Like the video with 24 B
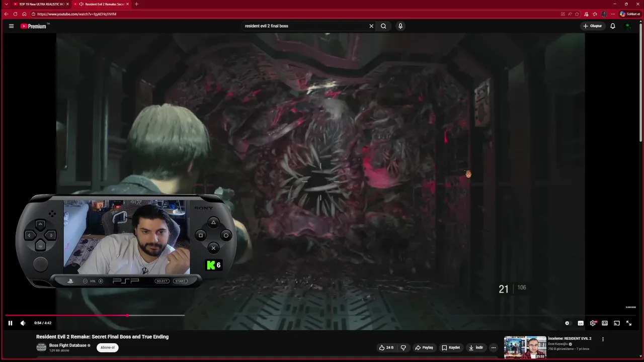The height and width of the screenshot is (362, 644). click(386, 347)
